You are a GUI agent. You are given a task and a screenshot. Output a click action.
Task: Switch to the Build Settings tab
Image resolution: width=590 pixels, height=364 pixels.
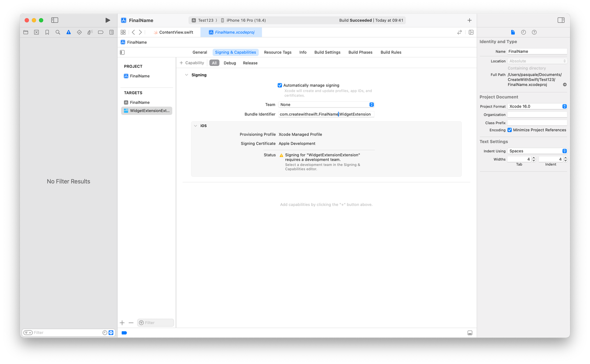[x=327, y=52]
